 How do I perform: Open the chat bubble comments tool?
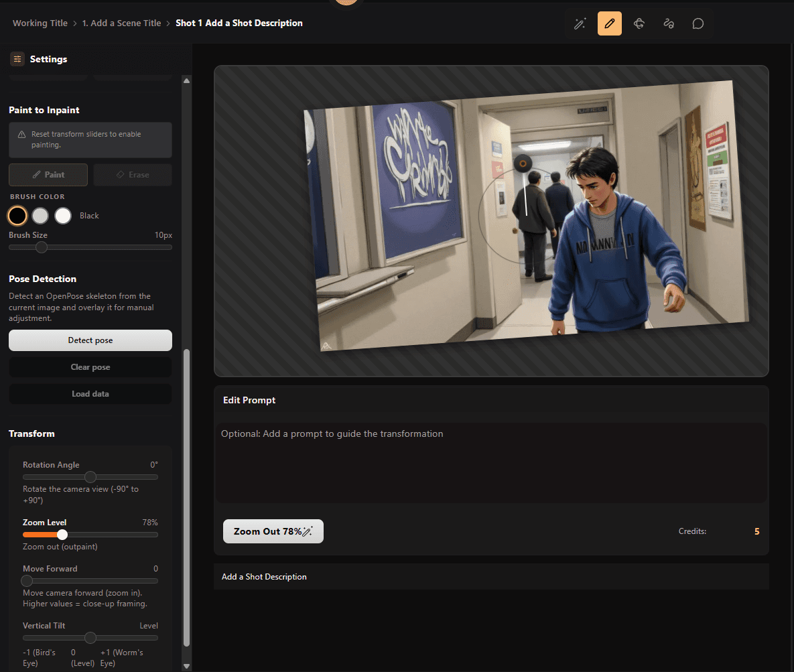(x=698, y=23)
